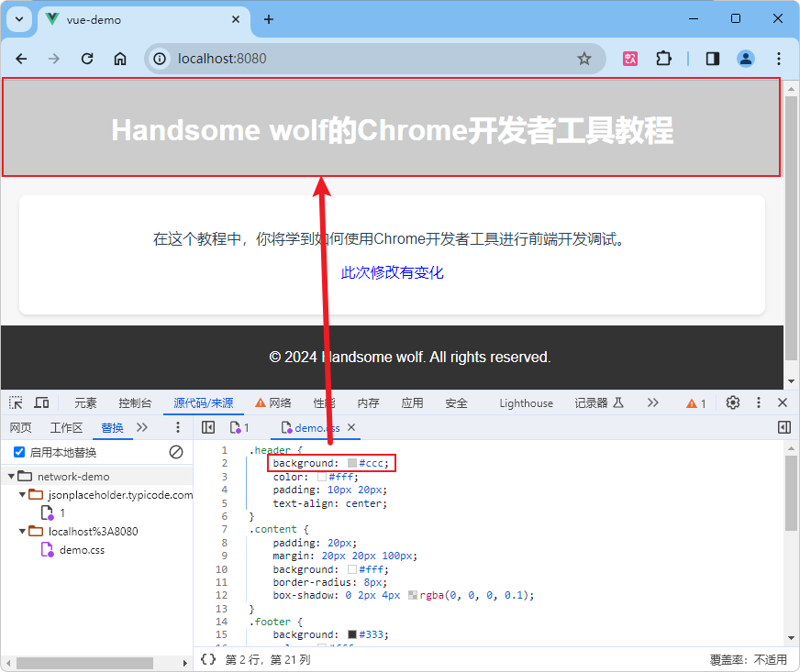Viewport: 800px width, 672px height.
Task: Open the #fff header color swatch
Action: tap(322, 477)
